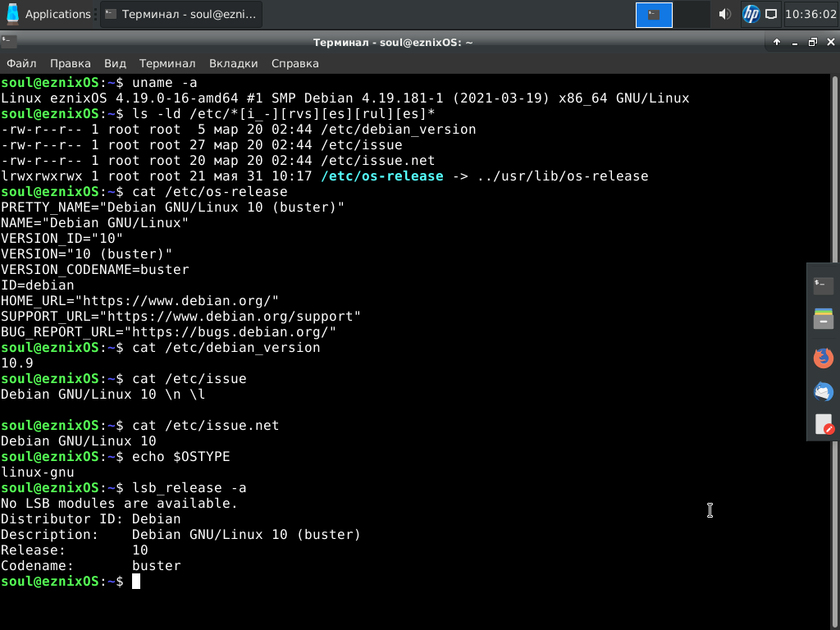Click the clock showing 10:36:02

[x=810, y=15]
